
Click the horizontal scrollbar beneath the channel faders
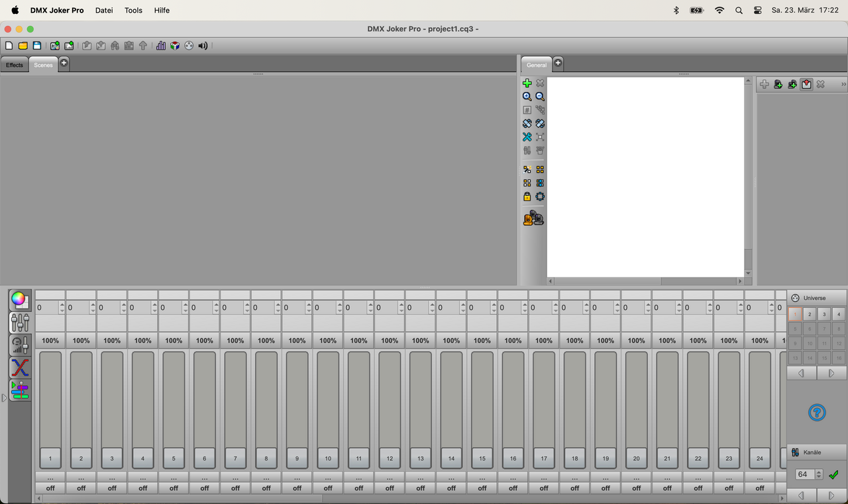[411, 498]
